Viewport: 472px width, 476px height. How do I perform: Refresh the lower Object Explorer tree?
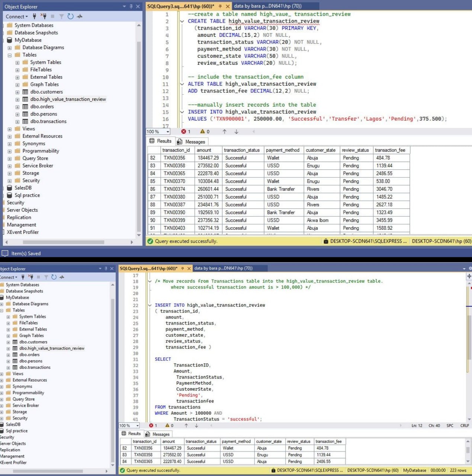point(54,277)
